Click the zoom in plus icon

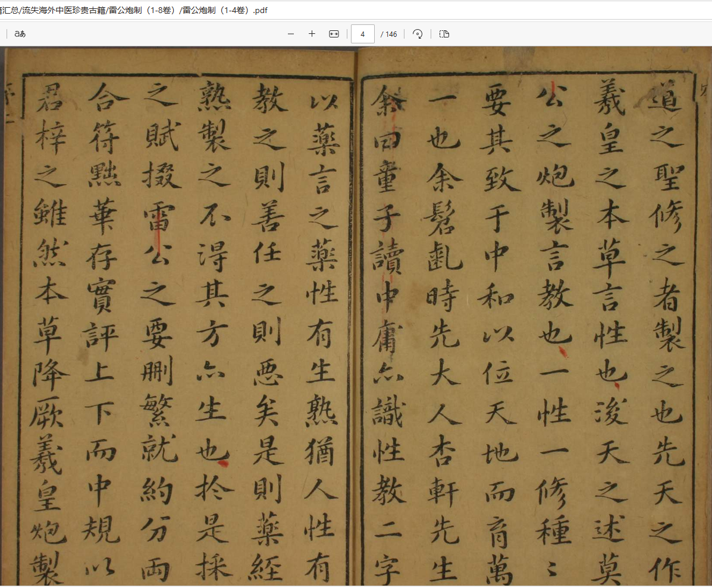(x=312, y=34)
